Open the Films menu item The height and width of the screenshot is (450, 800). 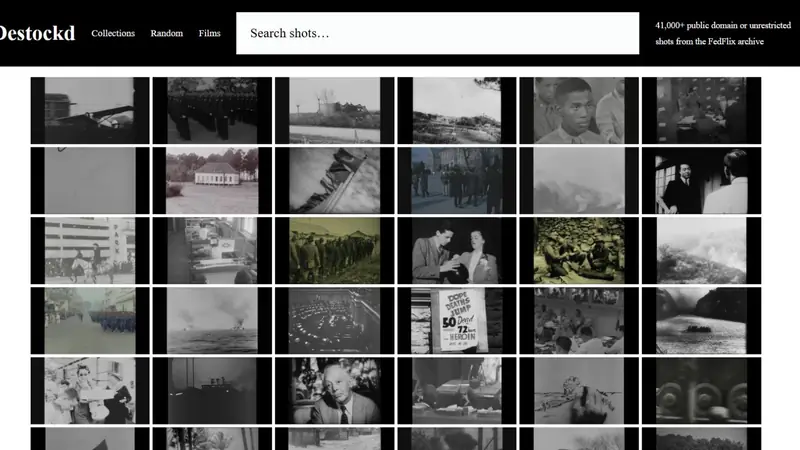[210, 33]
